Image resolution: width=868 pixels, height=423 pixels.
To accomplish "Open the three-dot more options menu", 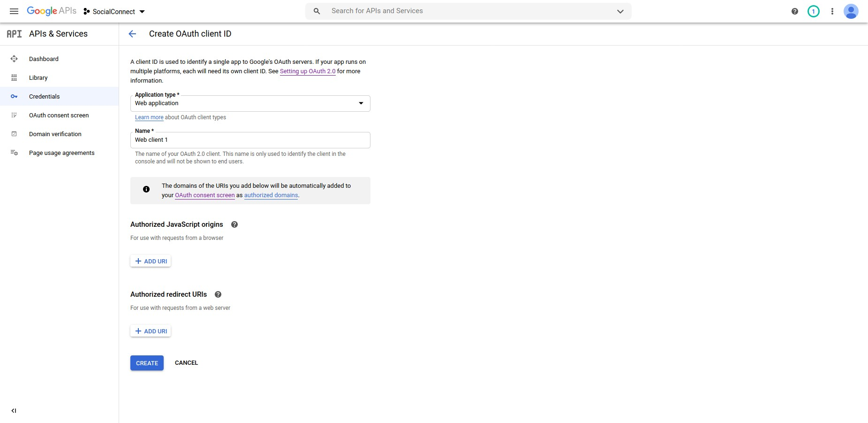I will pos(832,11).
